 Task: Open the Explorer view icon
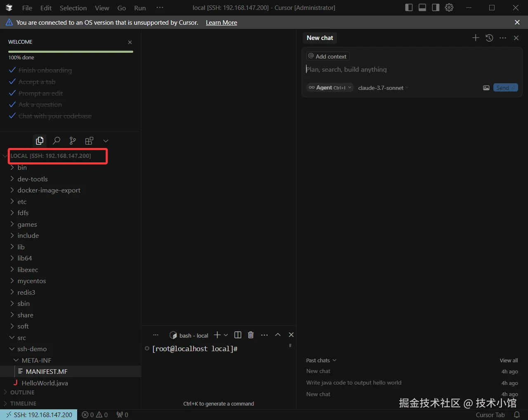[x=40, y=141]
